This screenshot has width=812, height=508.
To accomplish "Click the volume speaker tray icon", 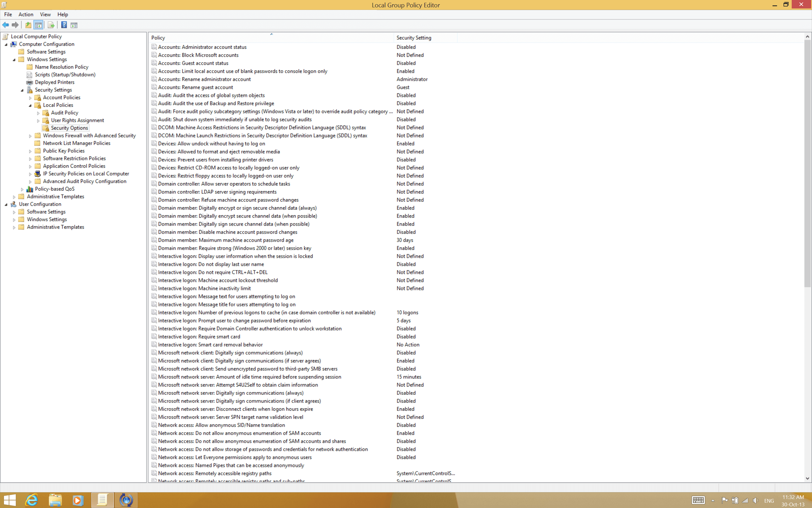I will (x=756, y=501).
